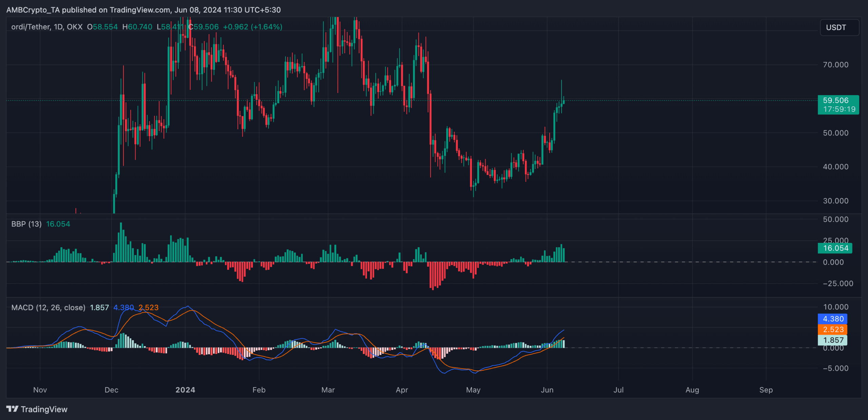The height and width of the screenshot is (420, 868).
Task: Click the 50.000 label beside the candlesticks
Action: (x=836, y=133)
